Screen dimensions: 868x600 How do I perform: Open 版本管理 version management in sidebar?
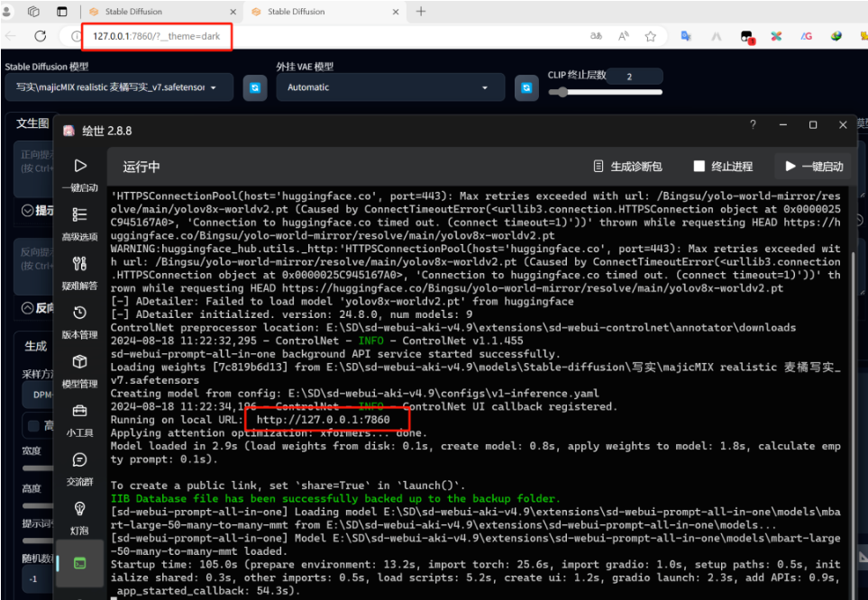[x=79, y=320]
